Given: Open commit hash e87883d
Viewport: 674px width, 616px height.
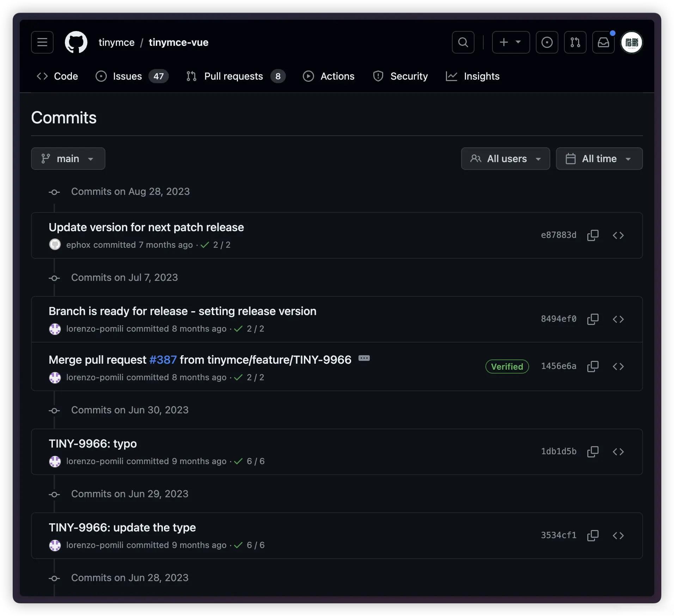Looking at the screenshot, I should (558, 235).
